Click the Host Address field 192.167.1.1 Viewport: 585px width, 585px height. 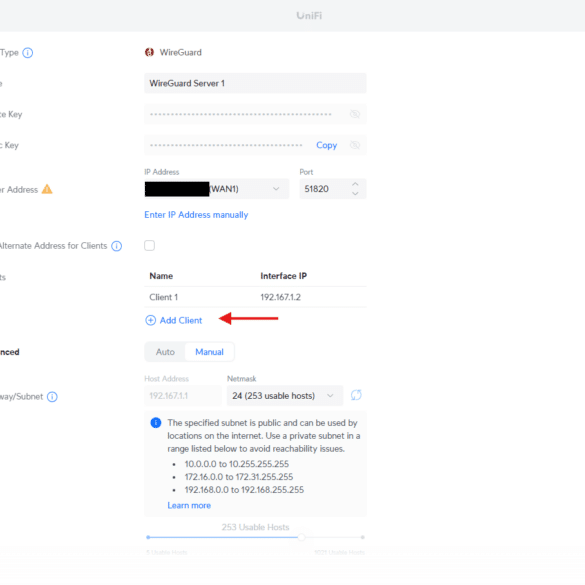pyautogui.click(x=183, y=395)
